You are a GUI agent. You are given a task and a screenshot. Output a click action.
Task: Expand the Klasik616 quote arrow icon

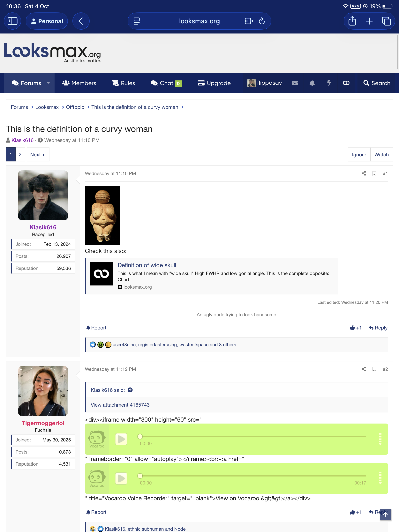(x=130, y=390)
